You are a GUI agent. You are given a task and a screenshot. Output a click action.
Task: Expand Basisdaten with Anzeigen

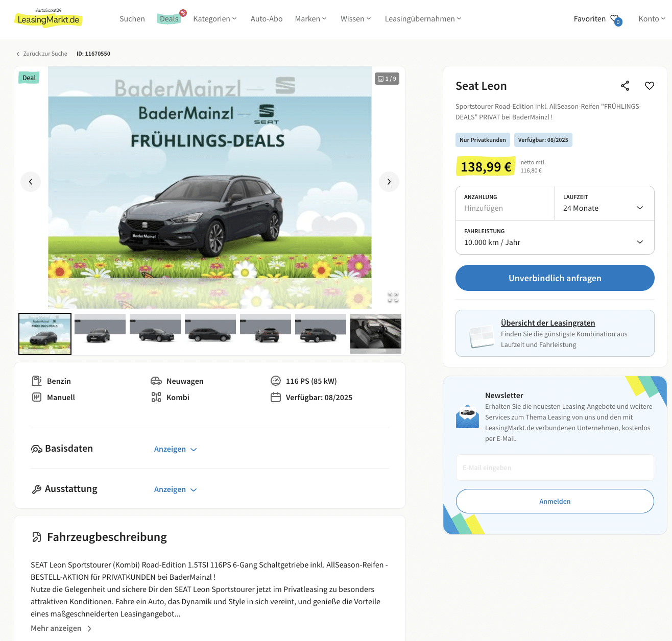coord(175,449)
